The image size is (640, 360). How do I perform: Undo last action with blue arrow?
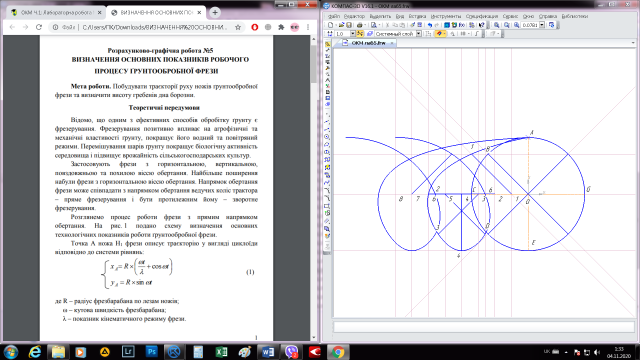point(430,25)
